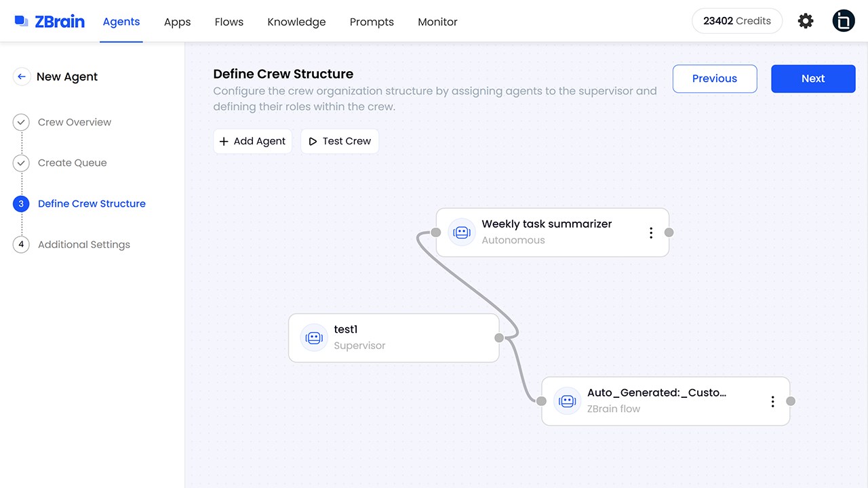Screen dimensions: 868x488
Task: Click the Add Agent button
Action: point(252,141)
